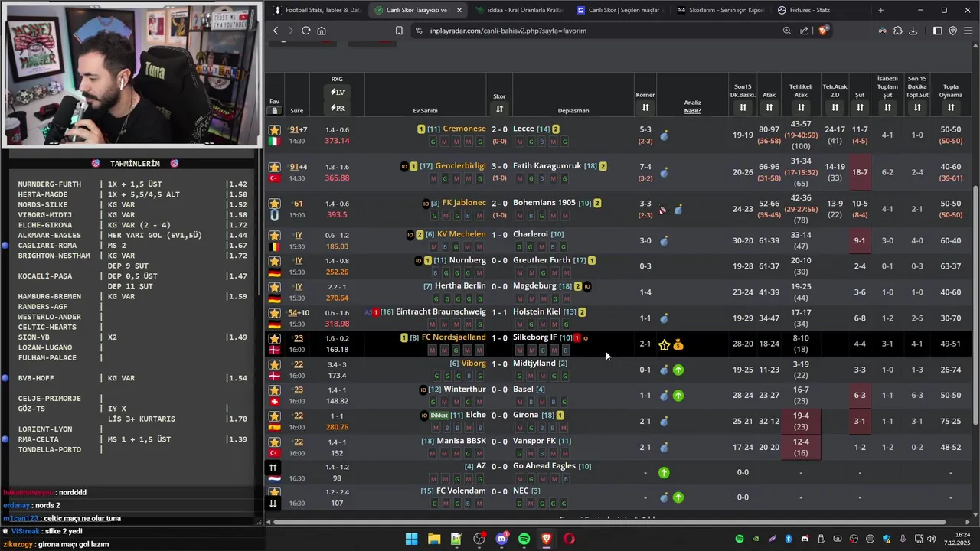Image resolution: width=980 pixels, height=551 pixels.
Task: Open the zoom magnifier in address bar
Action: pos(787,31)
